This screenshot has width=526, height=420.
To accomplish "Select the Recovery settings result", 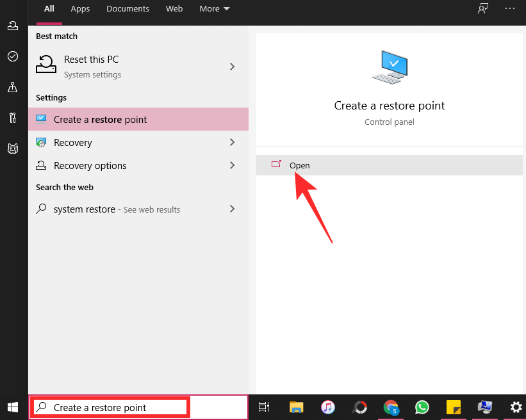I will tap(73, 142).
